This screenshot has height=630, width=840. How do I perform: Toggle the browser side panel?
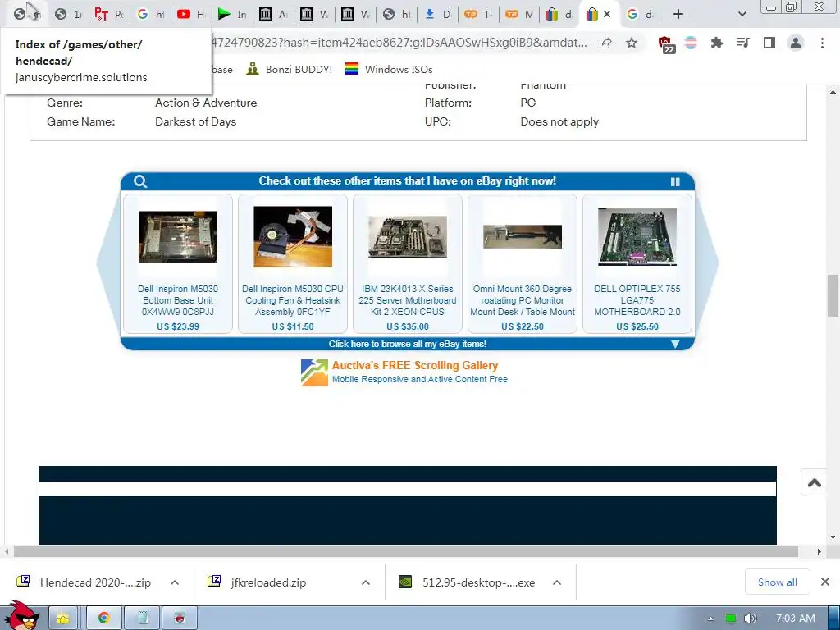769,43
